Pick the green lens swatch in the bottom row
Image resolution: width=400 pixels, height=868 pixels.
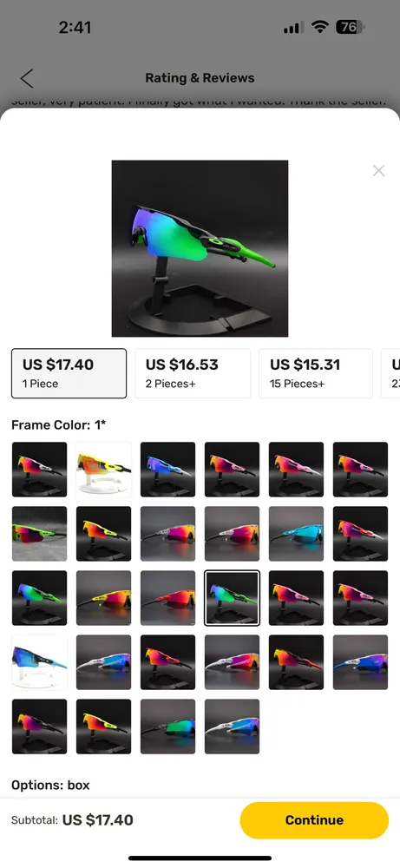[x=167, y=727]
